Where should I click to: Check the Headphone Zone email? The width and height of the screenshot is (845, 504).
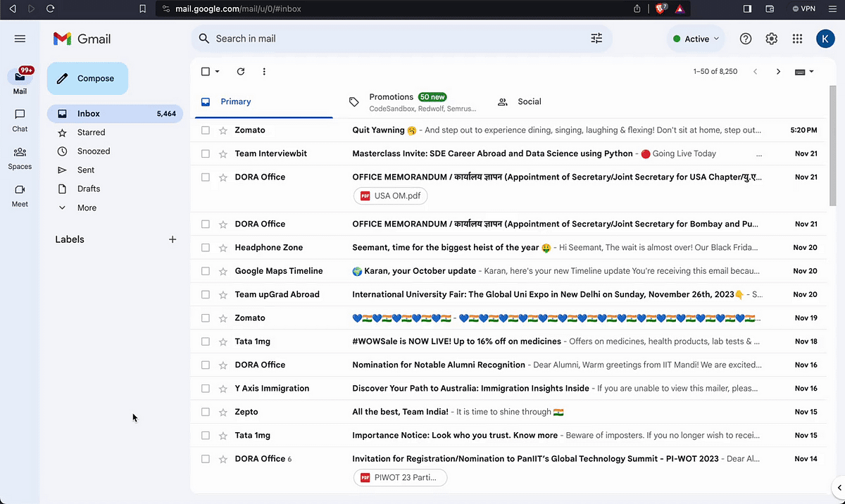pyautogui.click(x=206, y=248)
